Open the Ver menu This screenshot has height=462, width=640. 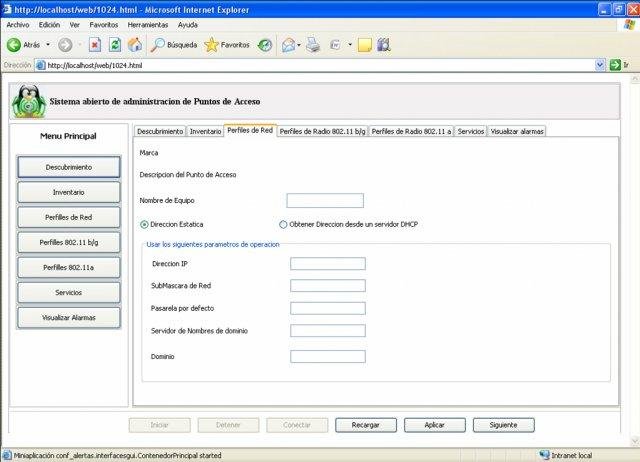(x=75, y=25)
